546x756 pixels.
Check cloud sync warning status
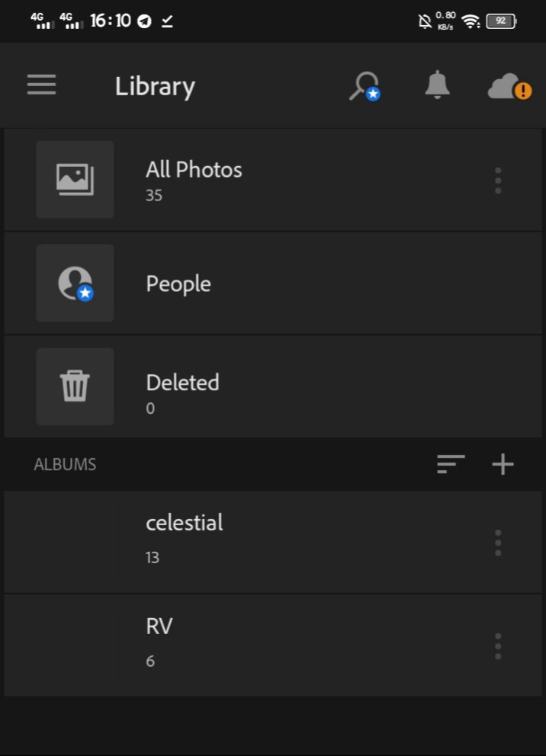click(509, 87)
